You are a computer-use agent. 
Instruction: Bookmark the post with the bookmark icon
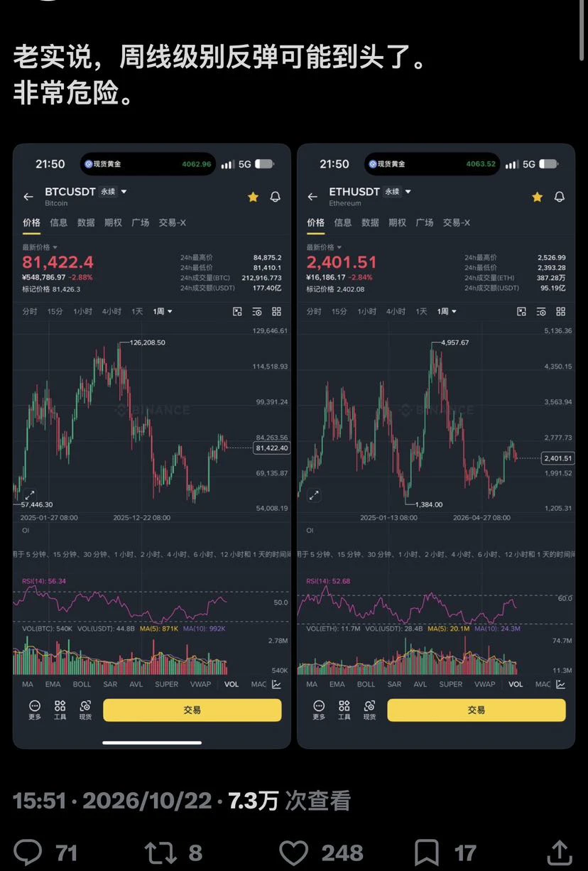(426, 852)
